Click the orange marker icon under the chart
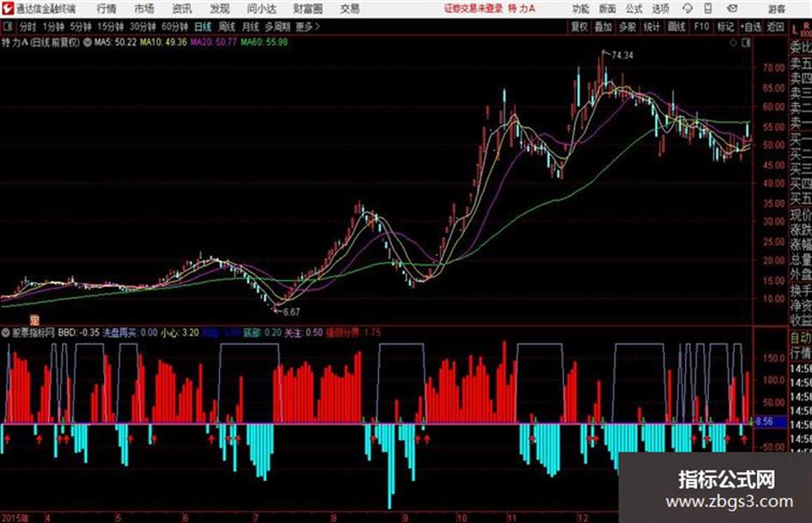The height and width of the screenshot is (523, 812). (x=34, y=319)
